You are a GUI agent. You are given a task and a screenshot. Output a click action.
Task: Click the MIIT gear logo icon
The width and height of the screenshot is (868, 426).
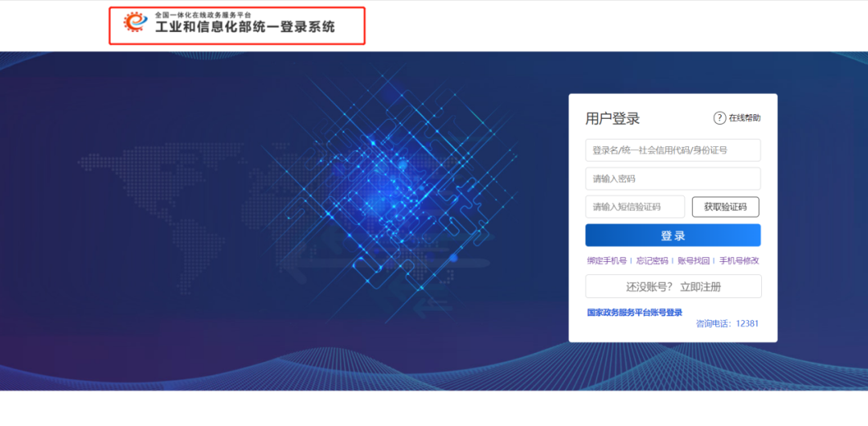coord(134,23)
